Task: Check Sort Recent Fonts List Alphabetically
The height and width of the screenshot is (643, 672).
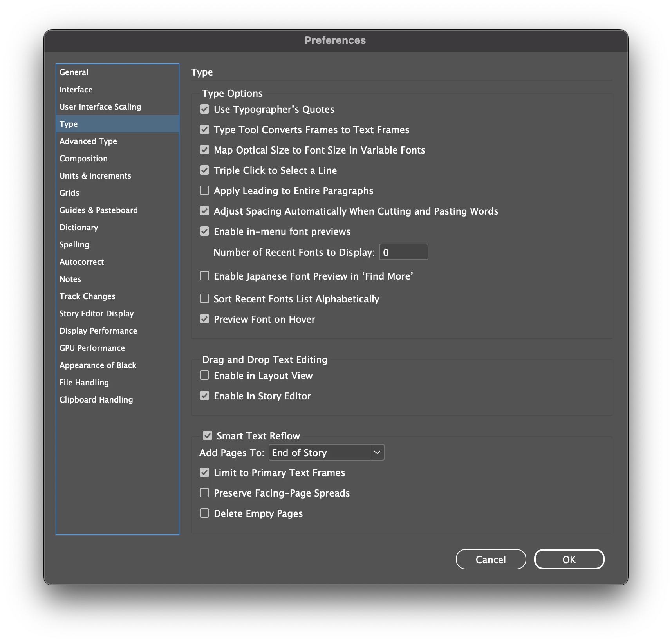Action: tap(204, 299)
